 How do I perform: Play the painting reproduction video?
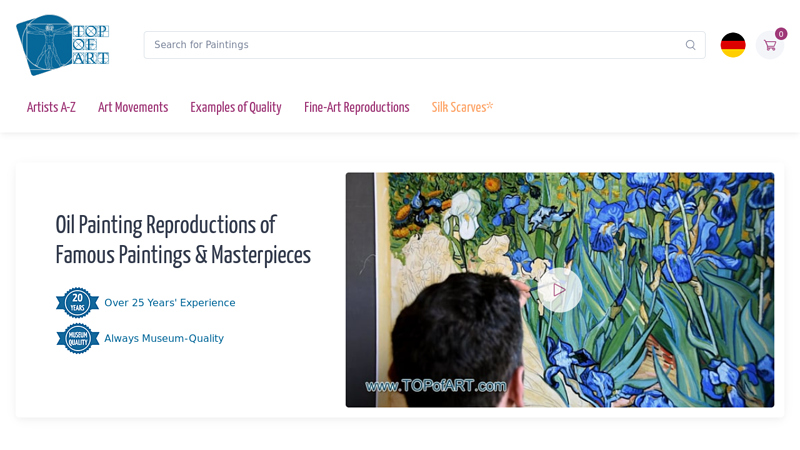coord(559,289)
